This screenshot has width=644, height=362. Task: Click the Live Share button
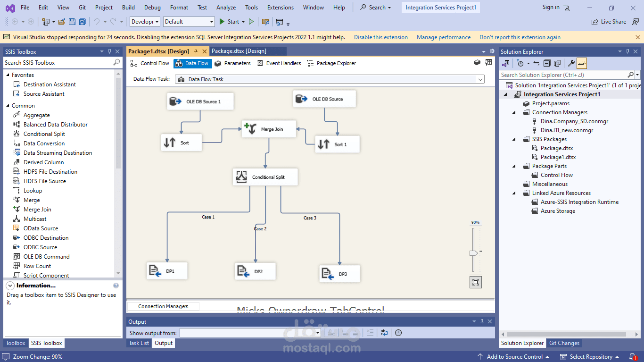click(x=609, y=22)
